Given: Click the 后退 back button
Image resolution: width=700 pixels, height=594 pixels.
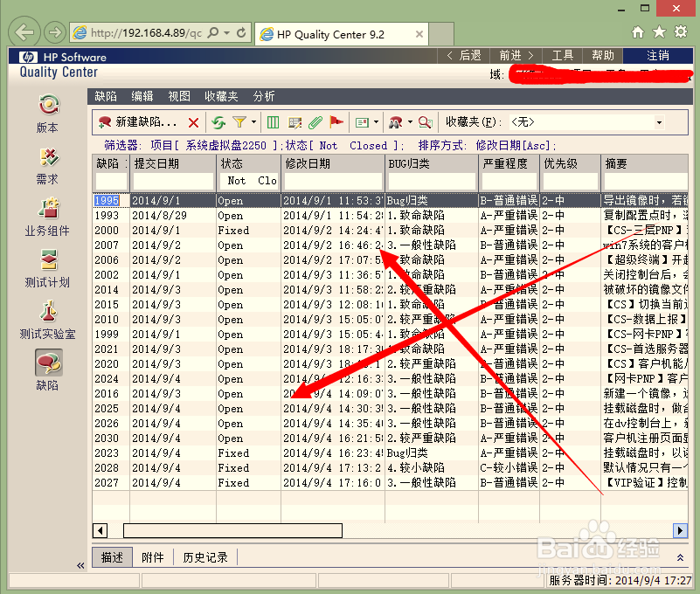Looking at the screenshot, I should click(x=464, y=55).
